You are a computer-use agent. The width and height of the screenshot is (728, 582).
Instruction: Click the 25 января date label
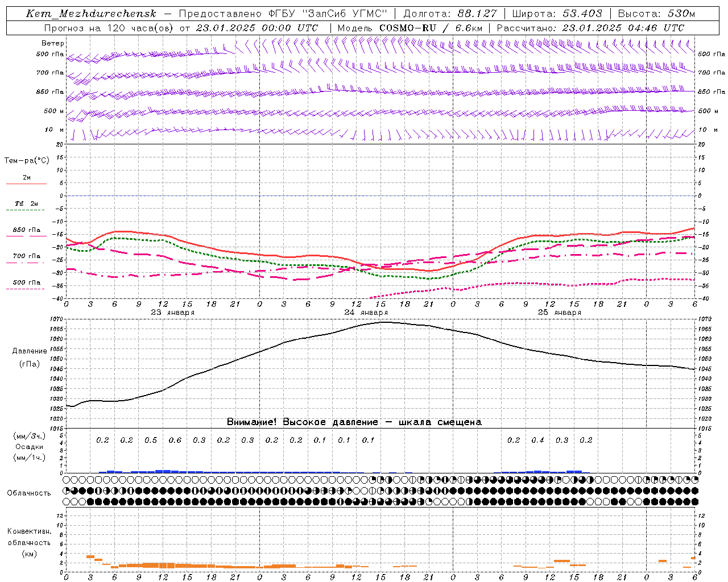(x=560, y=313)
